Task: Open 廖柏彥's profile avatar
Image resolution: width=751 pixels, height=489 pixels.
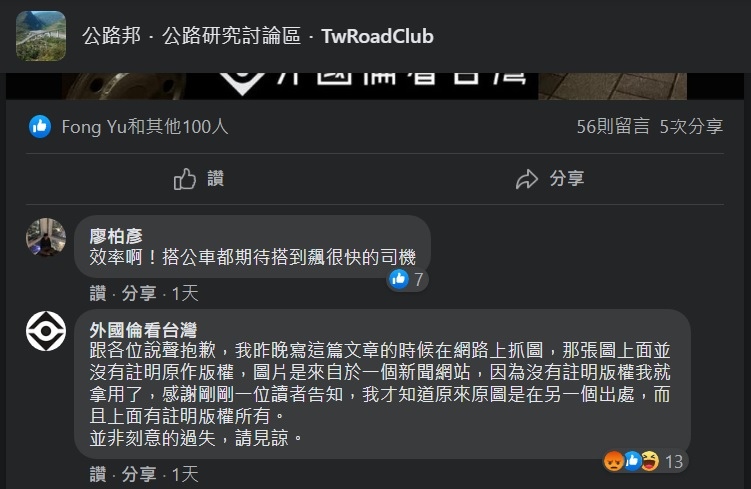Action: [46, 237]
